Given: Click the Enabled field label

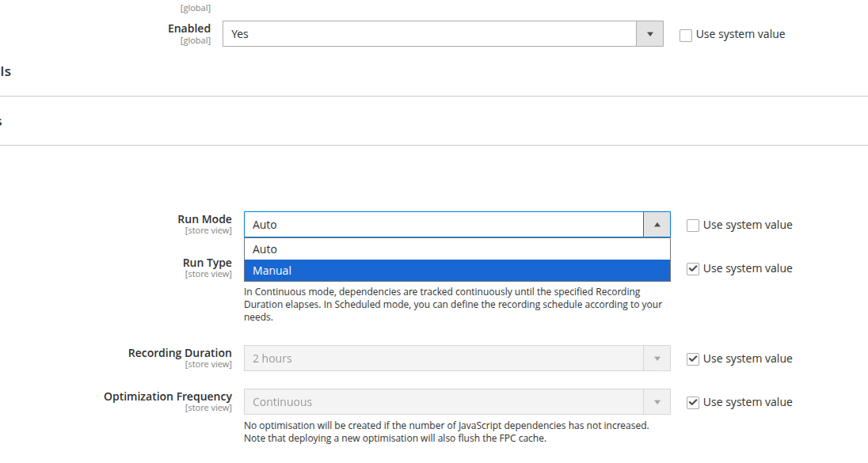Looking at the screenshot, I should click(189, 28).
